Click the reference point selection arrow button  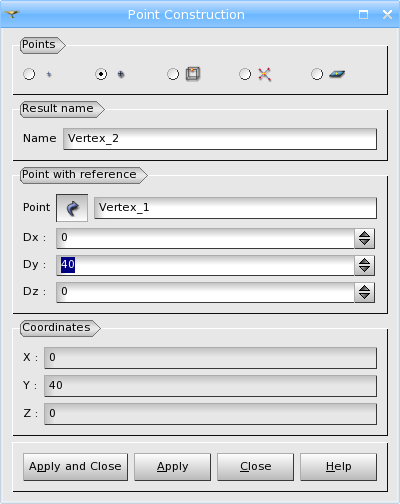72,208
